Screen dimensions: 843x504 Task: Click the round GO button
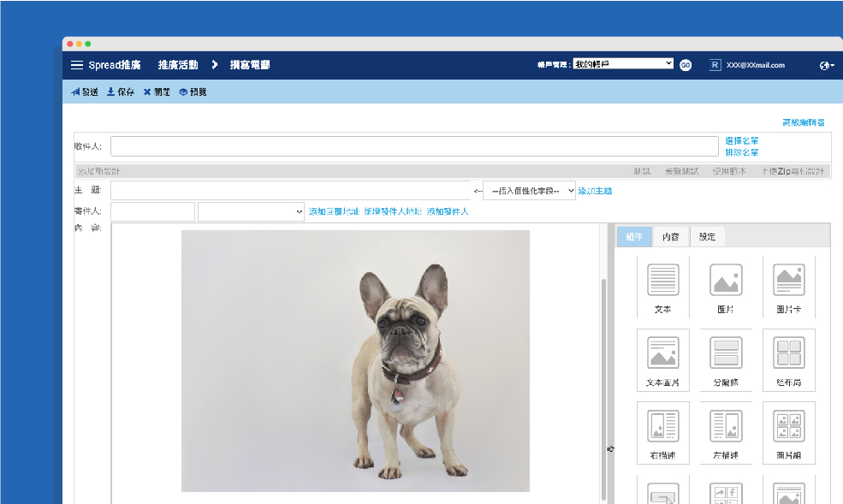(x=686, y=65)
